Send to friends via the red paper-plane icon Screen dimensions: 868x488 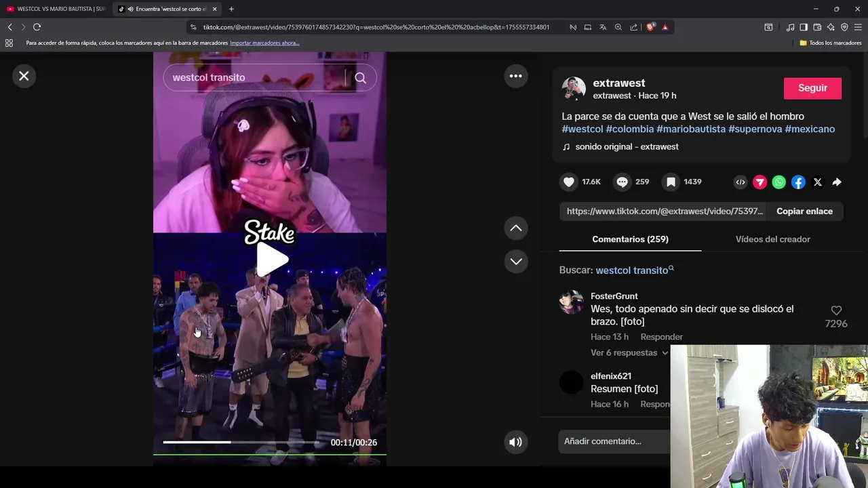(x=759, y=182)
